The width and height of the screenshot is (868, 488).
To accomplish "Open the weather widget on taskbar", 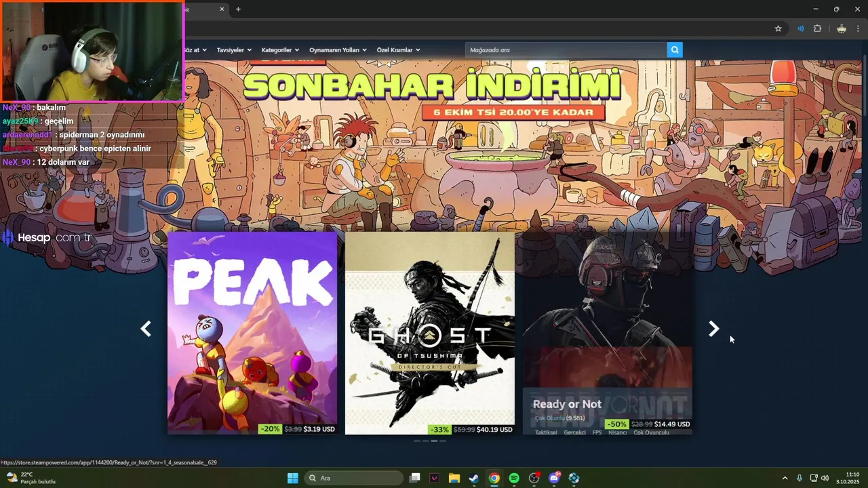I will point(31,478).
